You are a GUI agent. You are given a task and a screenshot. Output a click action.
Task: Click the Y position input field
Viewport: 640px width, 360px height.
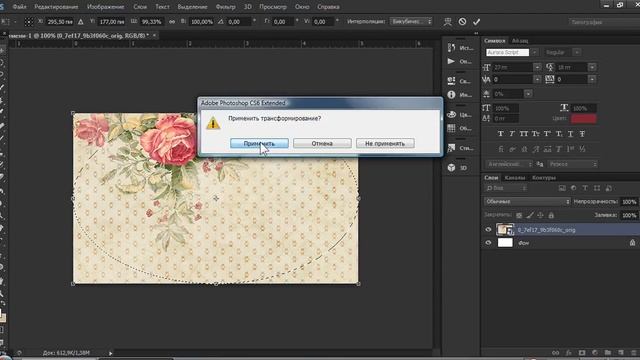pos(111,22)
